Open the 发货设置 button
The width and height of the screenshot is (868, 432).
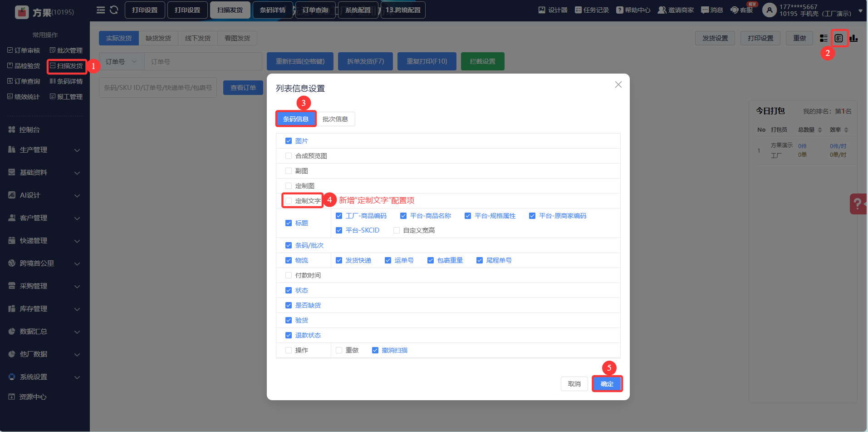click(x=715, y=38)
